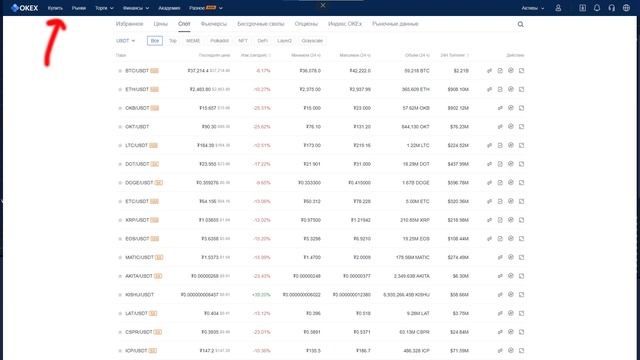Toggle favorite star for DOGE/USDT

click(x=120, y=183)
